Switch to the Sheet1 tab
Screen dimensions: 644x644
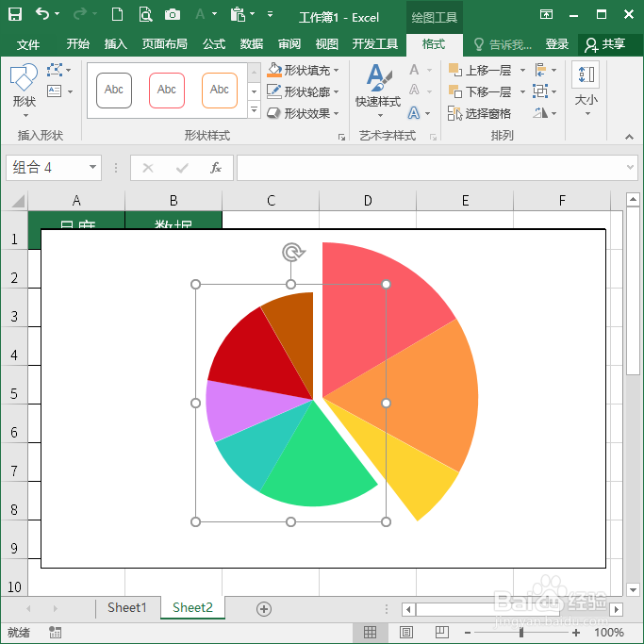click(127, 607)
